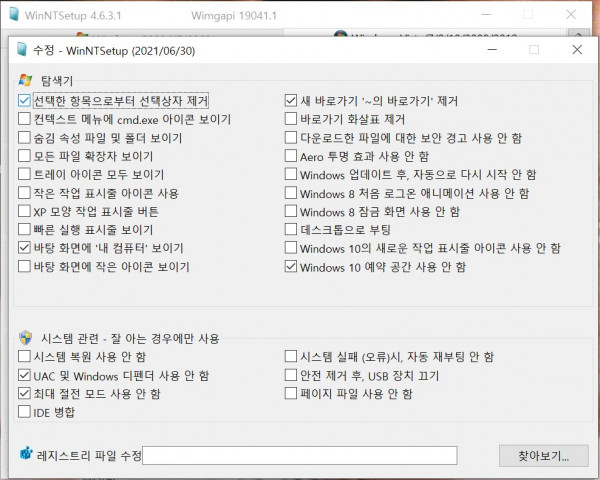
Task: Check '바탕 화면에 작은 아이콘 보이기'
Action: (24, 266)
